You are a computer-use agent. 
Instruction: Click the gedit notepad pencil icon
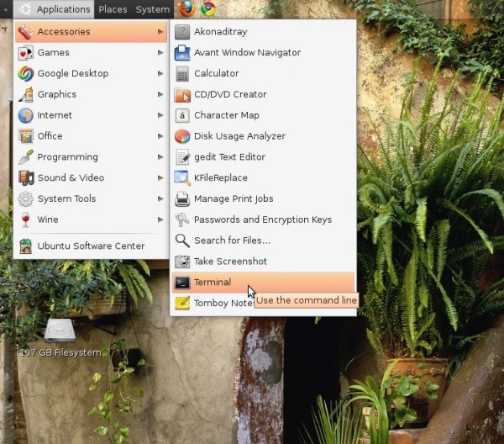click(x=182, y=157)
